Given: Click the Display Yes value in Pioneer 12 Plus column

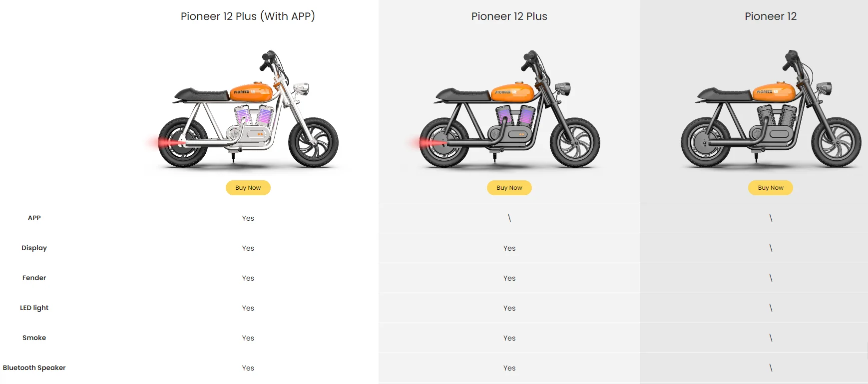Looking at the screenshot, I should point(509,248).
